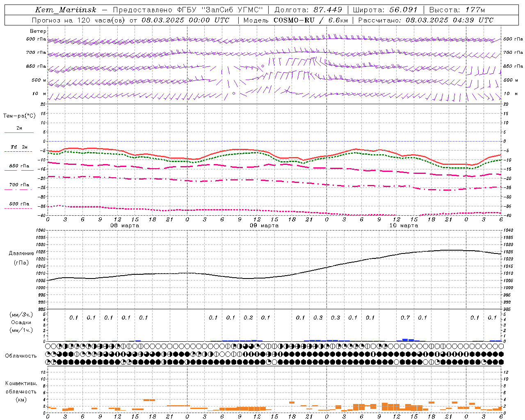
Task: Click the Осадки panel label
Action: (21, 322)
